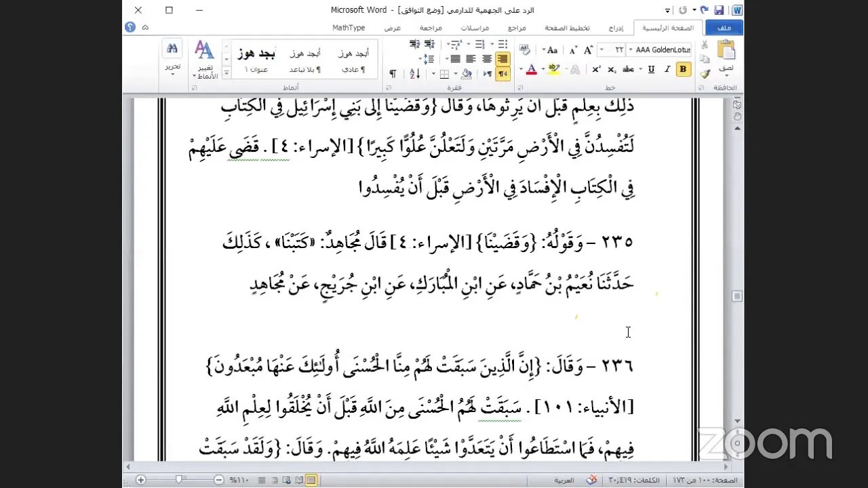
Task: Justify the paragraph text
Action: tap(455, 59)
